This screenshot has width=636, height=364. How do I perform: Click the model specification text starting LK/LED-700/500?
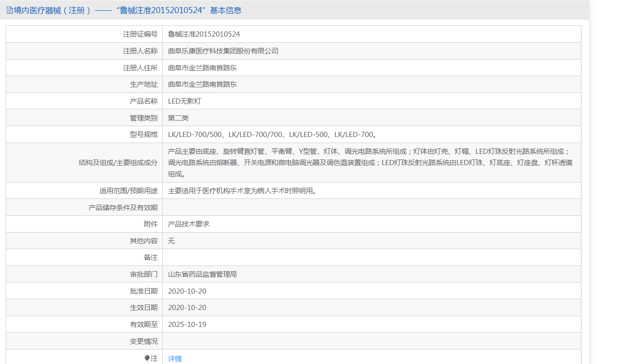click(273, 135)
